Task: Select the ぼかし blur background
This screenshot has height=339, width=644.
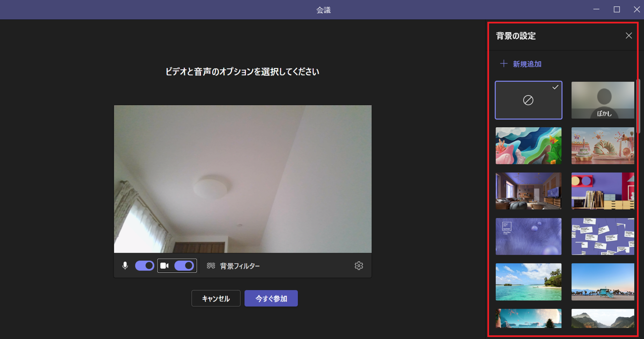Action: 602,100
